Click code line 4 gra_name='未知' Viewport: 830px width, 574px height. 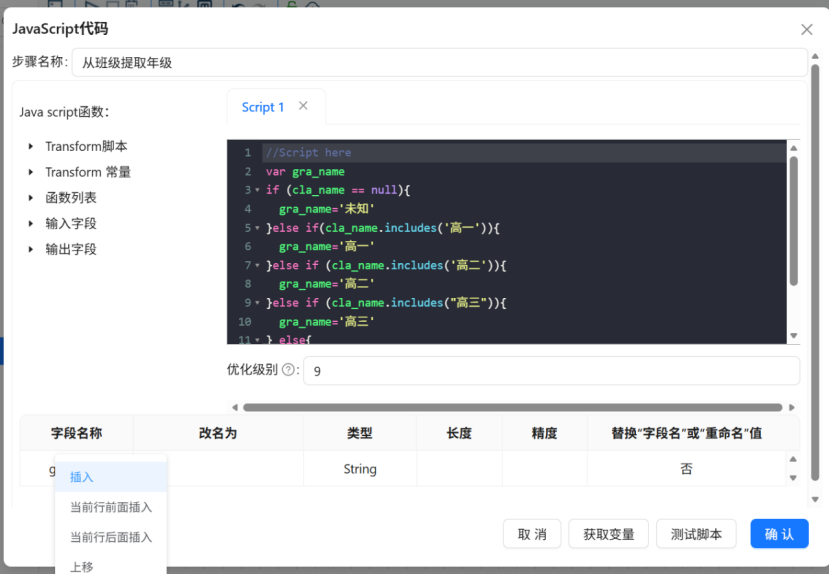tap(327, 209)
